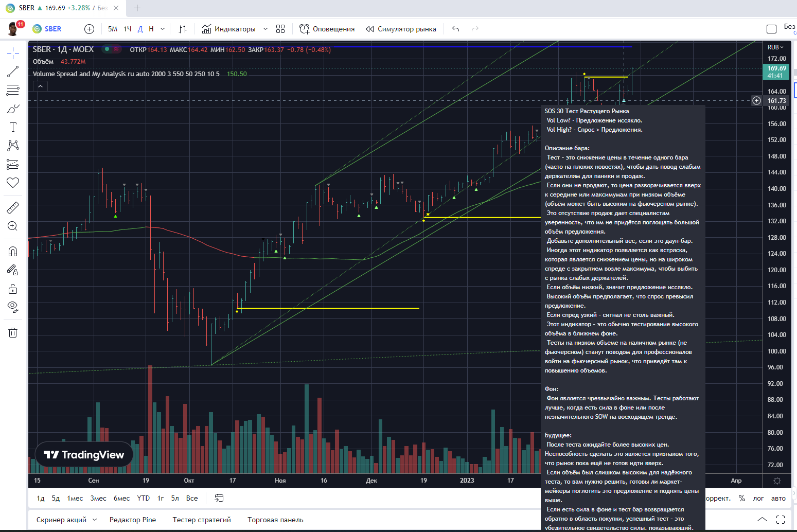Screen dimensions: 797x532
Task: Open the RUB currency dropdown
Action: tap(775, 47)
